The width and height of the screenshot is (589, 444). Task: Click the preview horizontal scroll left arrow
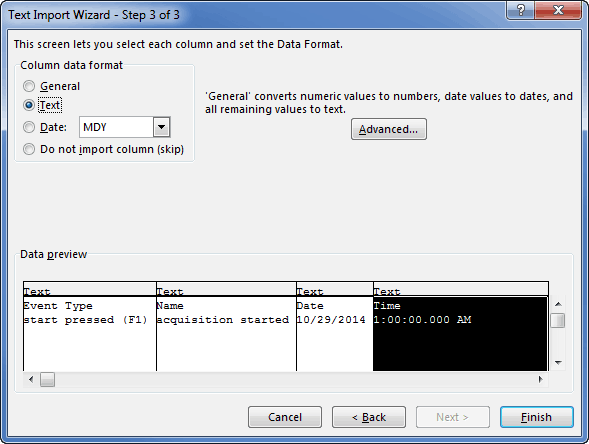[31, 379]
